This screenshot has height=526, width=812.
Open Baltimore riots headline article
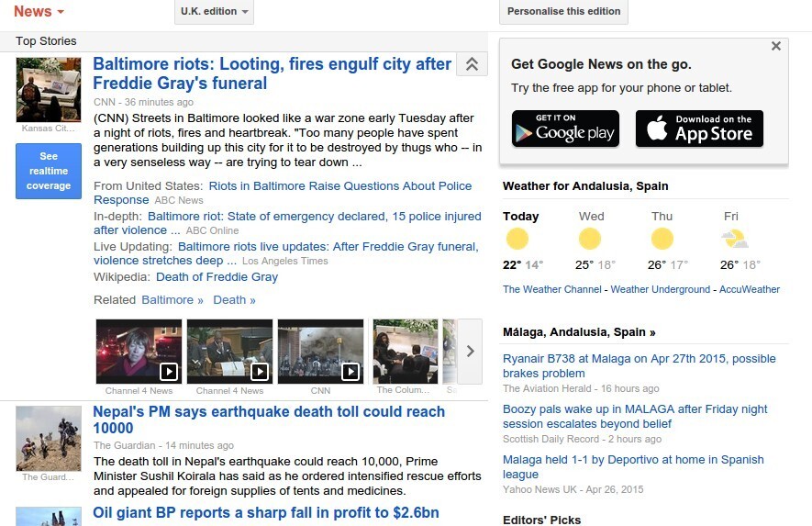273,73
